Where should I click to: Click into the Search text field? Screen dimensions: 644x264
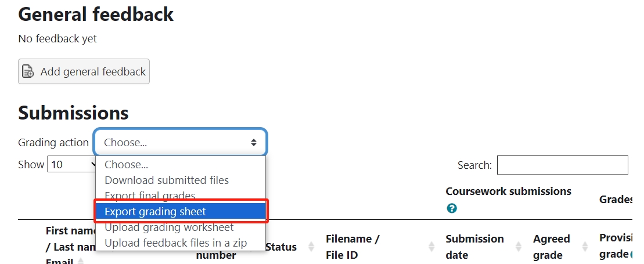[562, 165]
